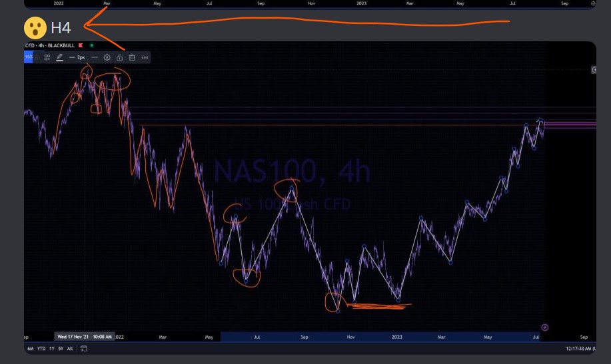Viewport: 611px width, 364px height.
Task: Click the green market status dot
Action: click(x=91, y=45)
